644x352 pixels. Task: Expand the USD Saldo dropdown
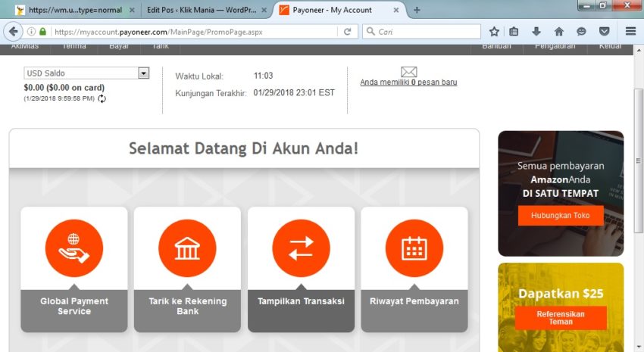click(x=143, y=73)
